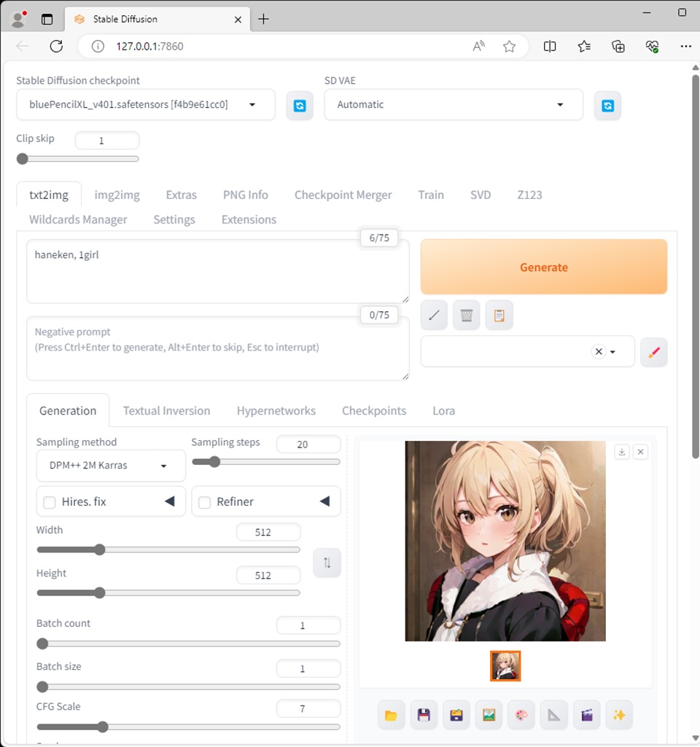This screenshot has width=700, height=747.
Task: Open the SD VAE dropdown
Action: pos(453,105)
